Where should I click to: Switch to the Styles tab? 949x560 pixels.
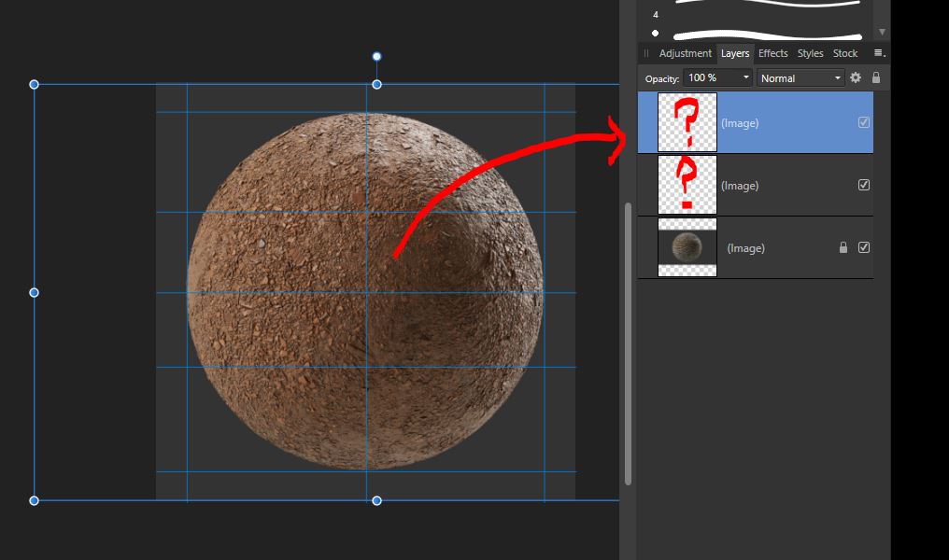pyautogui.click(x=809, y=53)
